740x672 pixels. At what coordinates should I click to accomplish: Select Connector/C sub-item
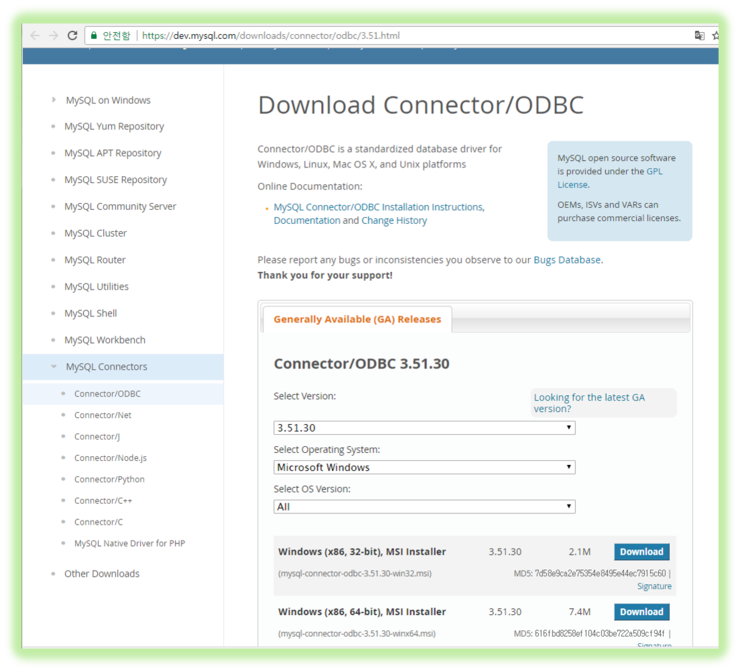[x=98, y=522]
